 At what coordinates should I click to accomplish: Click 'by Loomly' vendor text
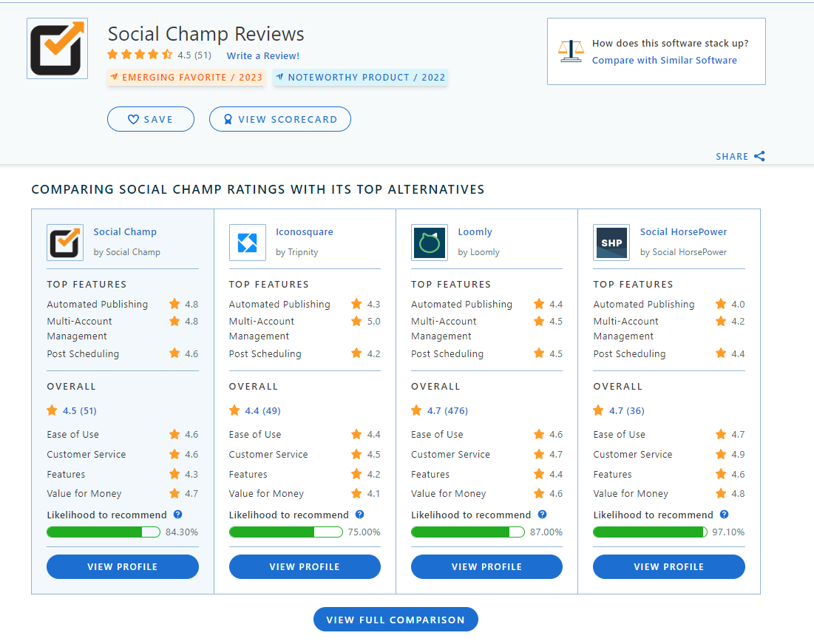[478, 252]
